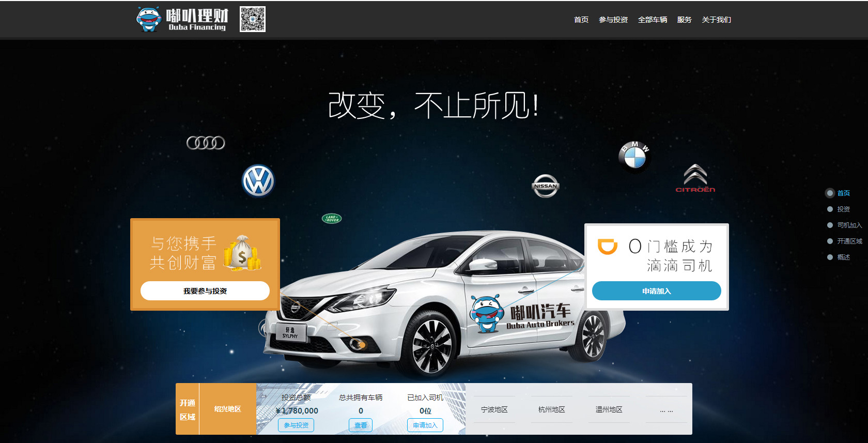Click the Land Rover logo
The height and width of the screenshot is (443, 868).
pyautogui.click(x=332, y=219)
